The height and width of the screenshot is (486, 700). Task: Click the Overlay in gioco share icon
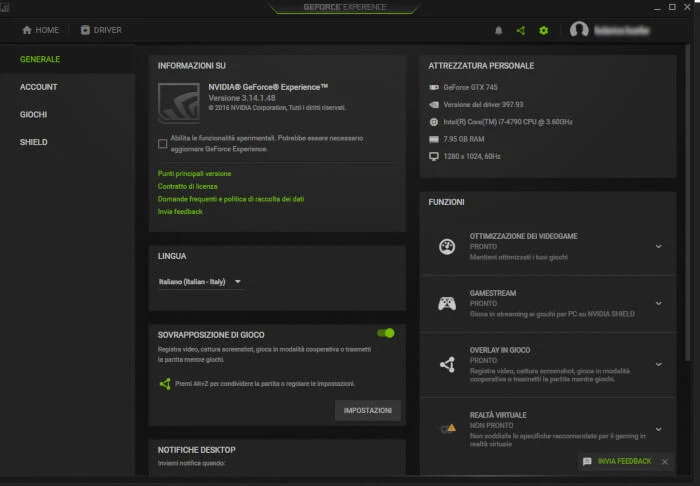point(447,365)
